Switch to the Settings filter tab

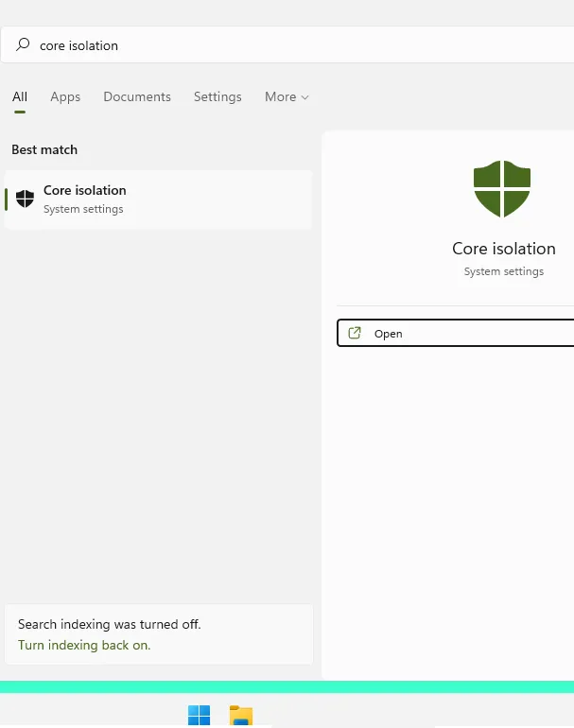point(217,96)
